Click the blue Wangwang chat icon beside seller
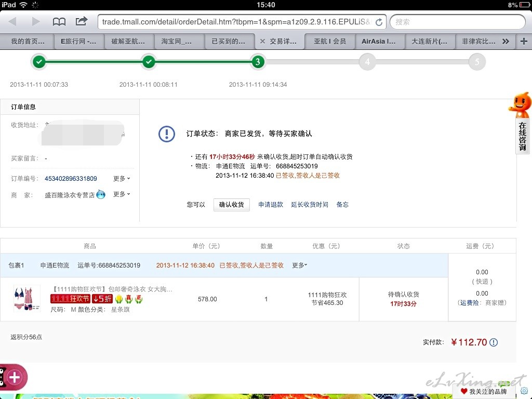The image size is (532, 399). click(101, 195)
